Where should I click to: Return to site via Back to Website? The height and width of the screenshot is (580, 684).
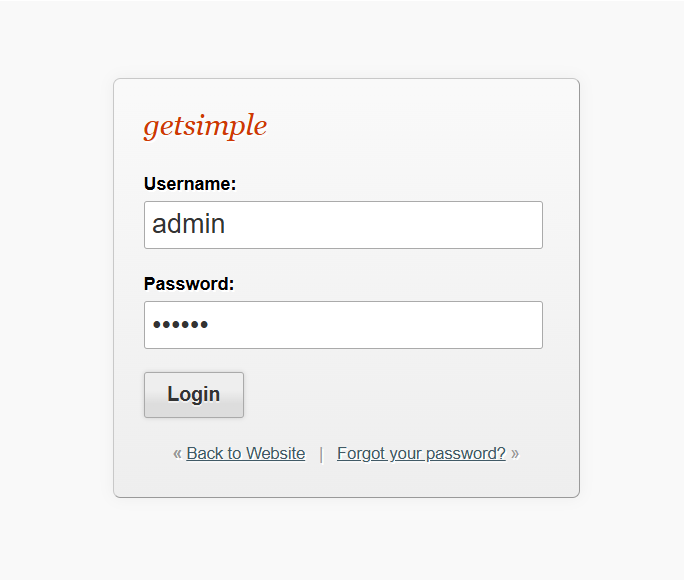tap(245, 453)
